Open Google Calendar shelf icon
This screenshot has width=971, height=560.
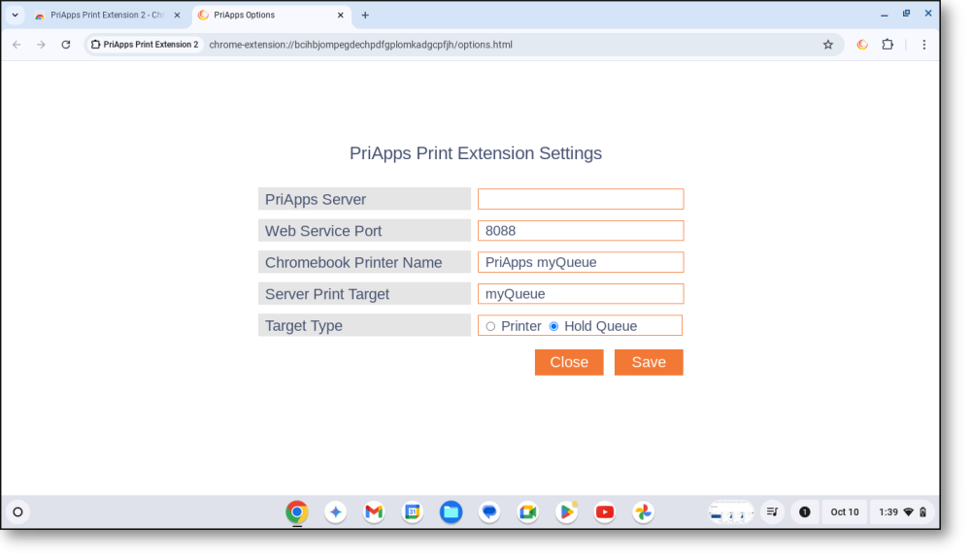click(413, 512)
